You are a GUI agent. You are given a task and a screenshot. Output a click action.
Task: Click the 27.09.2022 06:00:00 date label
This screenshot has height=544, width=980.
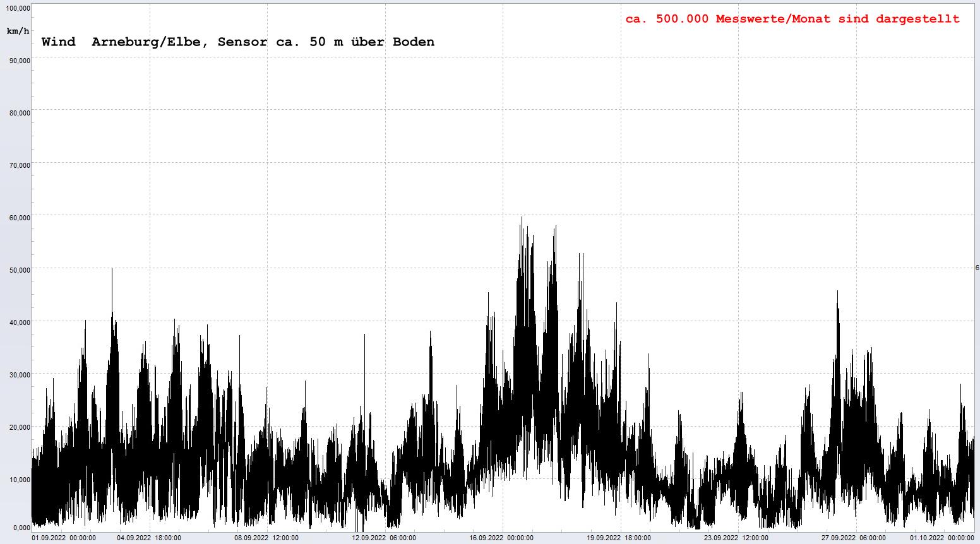(x=853, y=538)
